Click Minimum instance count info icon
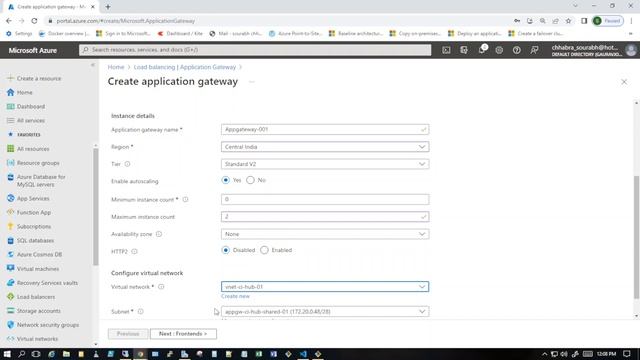The image size is (640, 360). click(185, 200)
